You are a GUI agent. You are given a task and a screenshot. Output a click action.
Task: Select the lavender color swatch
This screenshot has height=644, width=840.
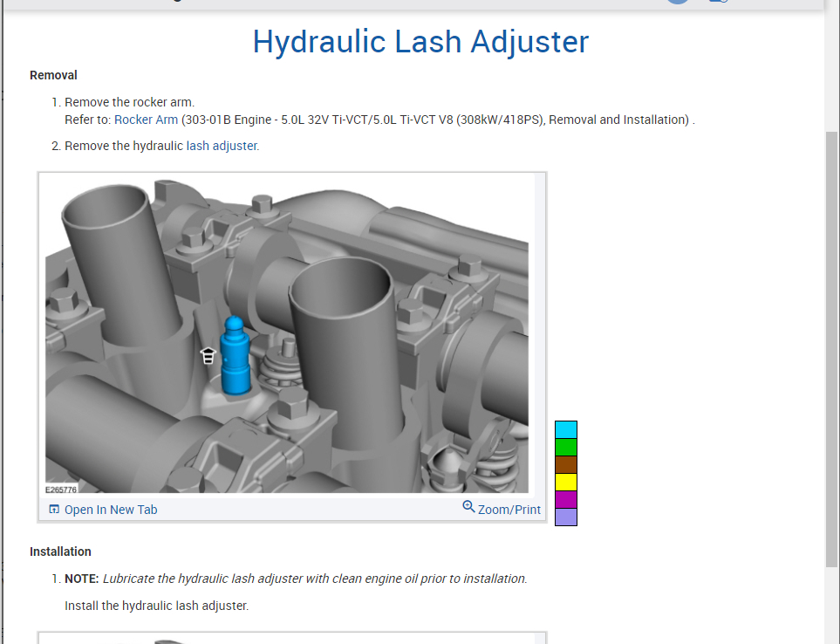pos(566,517)
